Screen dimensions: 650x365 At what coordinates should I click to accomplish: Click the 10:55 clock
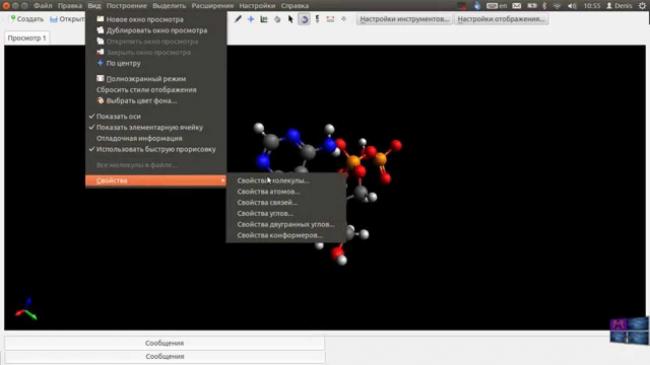click(592, 6)
